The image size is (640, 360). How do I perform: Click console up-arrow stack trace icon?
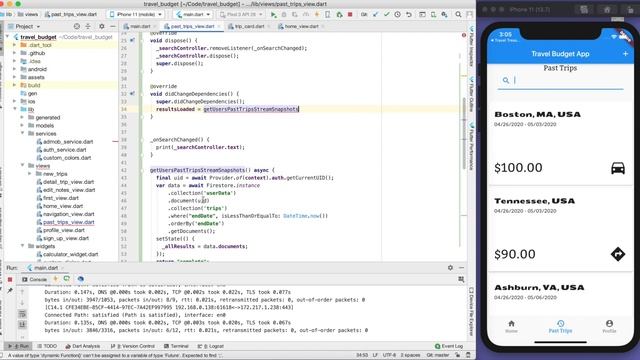pyautogui.click(x=22, y=292)
